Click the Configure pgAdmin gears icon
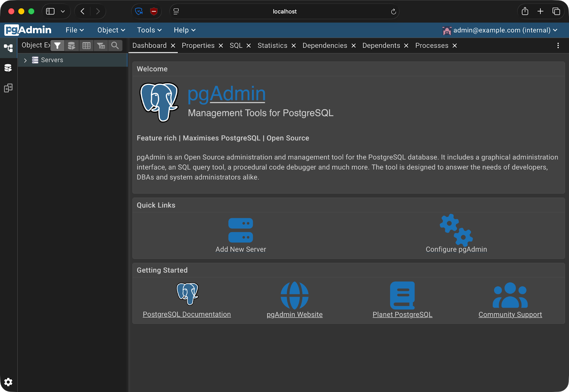 (x=456, y=230)
